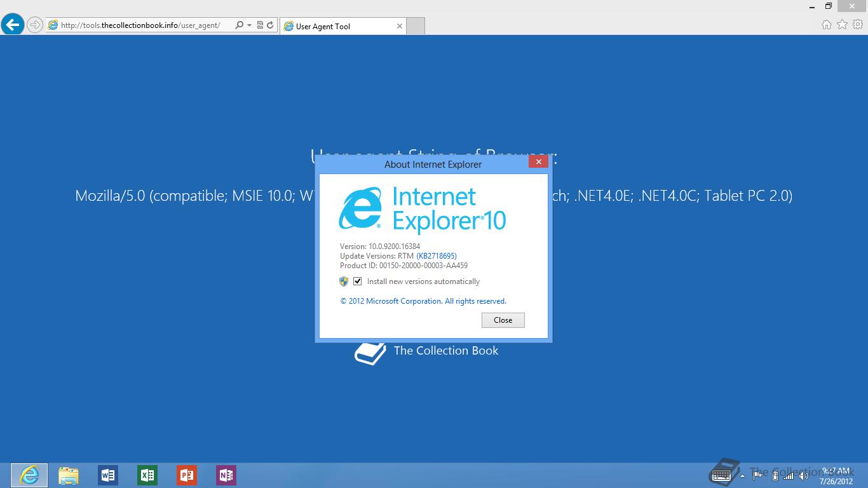Open the address bar autocomplete dropdown arrow
This screenshot has height=488, width=868.
click(249, 25)
